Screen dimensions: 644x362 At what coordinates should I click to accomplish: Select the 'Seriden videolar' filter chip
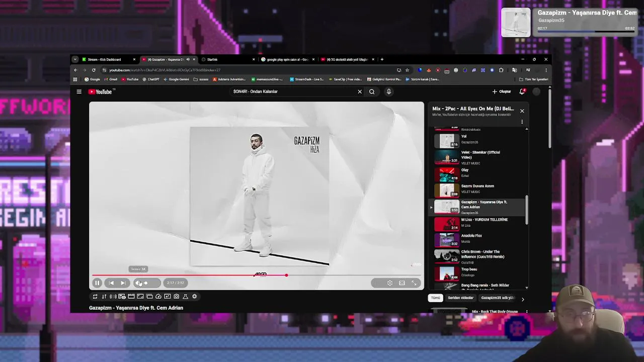tap(460, 298)
